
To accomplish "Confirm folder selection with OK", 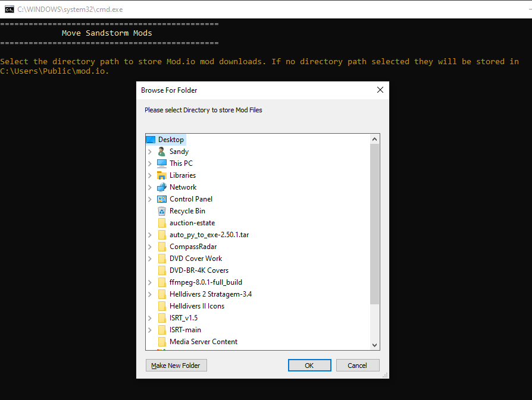I will click(309, 366).
